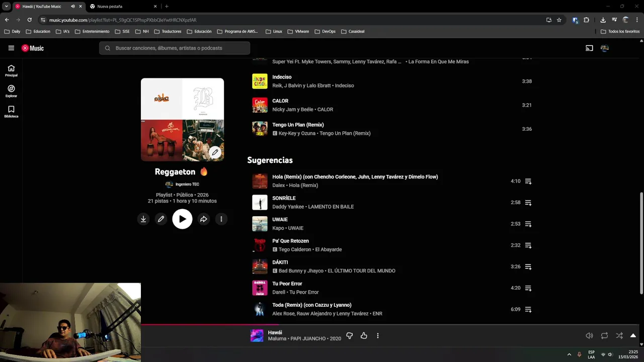Click the cast to device icon
The height and width of the screenshot is (362, 644).
point(589,48)
